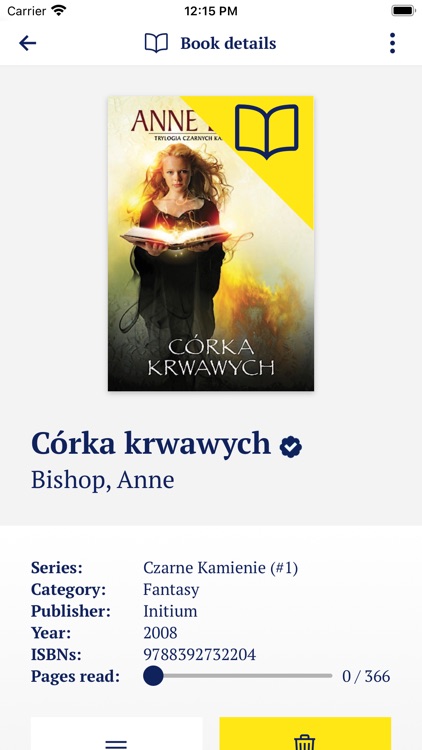422x750 pixels.
Task: Click the pages read slider track midpoint
Action: (238, 676)
